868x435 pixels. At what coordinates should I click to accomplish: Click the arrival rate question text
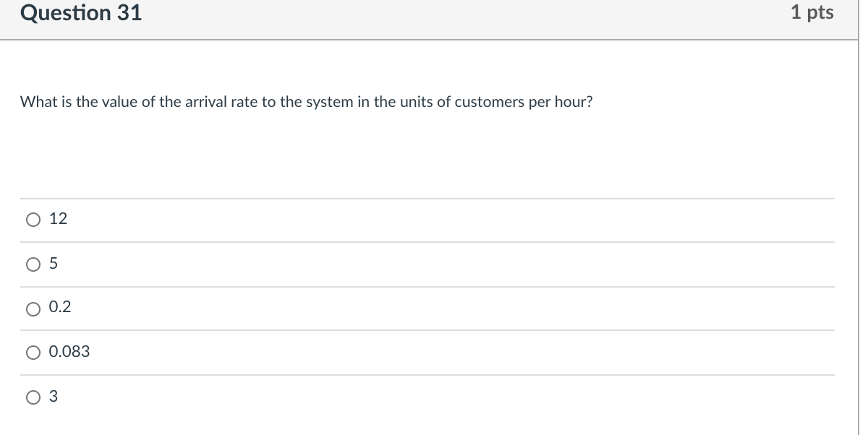click(306, 102)
